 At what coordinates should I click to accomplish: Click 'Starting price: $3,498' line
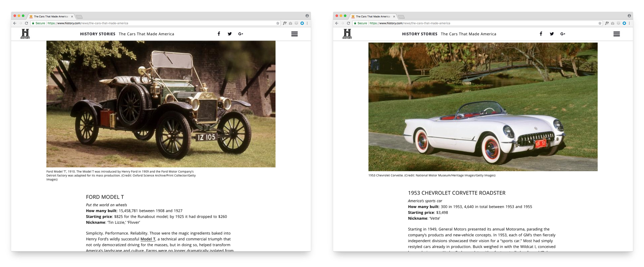pyautogui.click(x=428, y=212)
